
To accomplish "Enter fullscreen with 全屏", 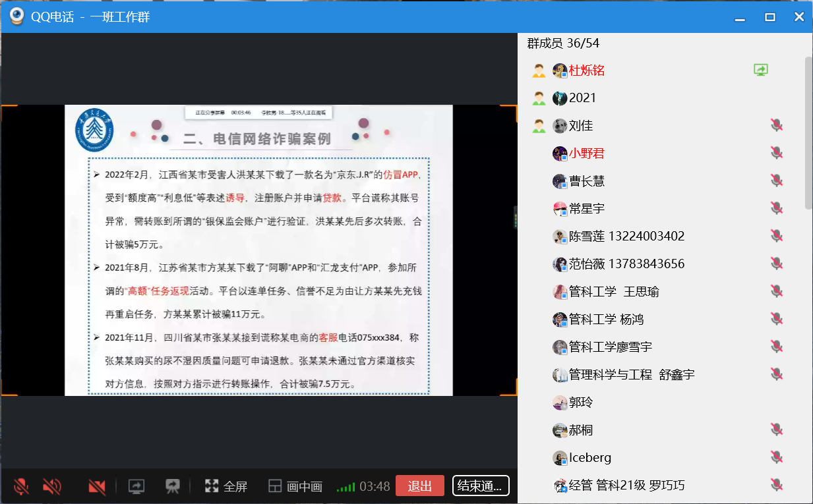I will tap(226, 486).
